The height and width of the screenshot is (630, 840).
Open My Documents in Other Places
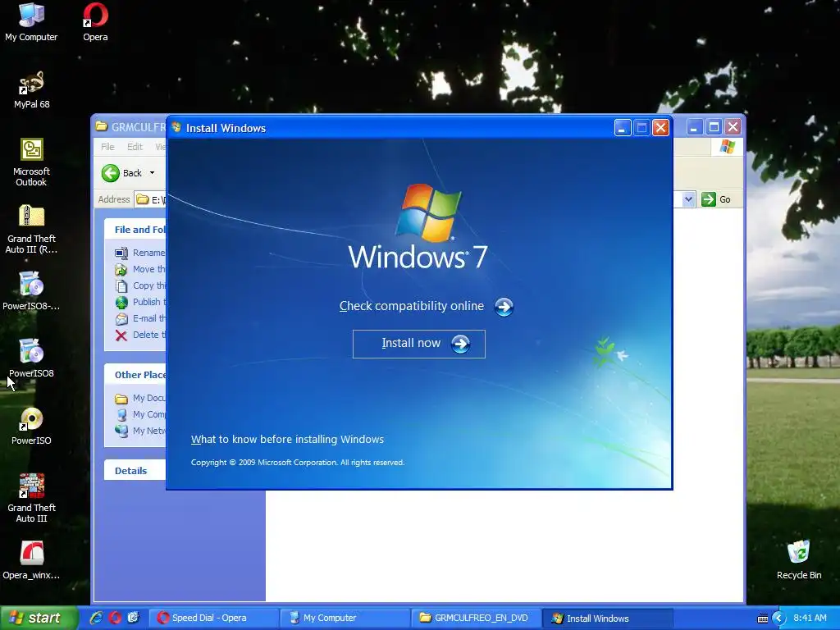140,398
